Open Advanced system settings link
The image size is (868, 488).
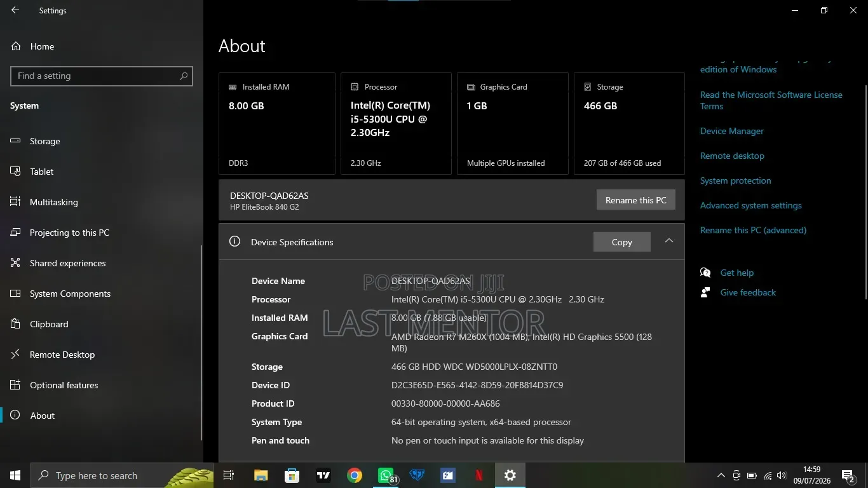[x=751, y=205]
